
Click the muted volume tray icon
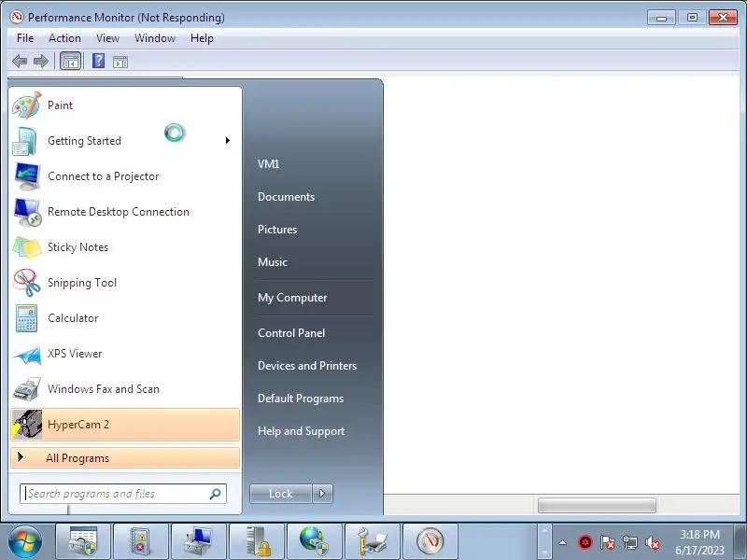(x=652, y=542)
